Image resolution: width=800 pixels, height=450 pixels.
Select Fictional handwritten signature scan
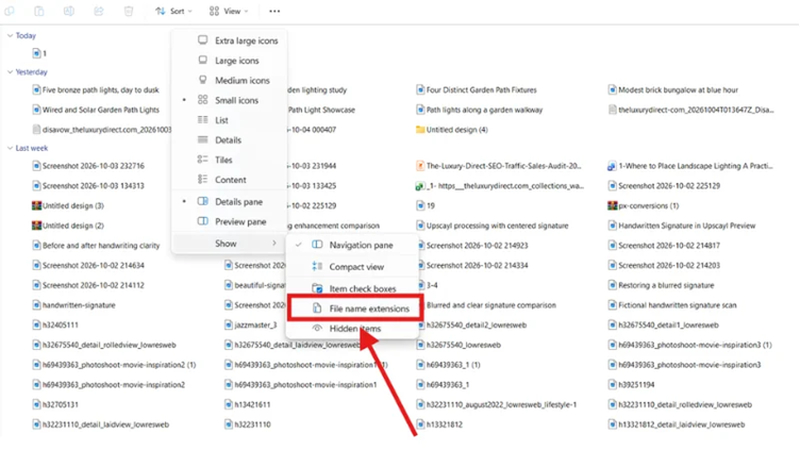click(x=672, y=305)
